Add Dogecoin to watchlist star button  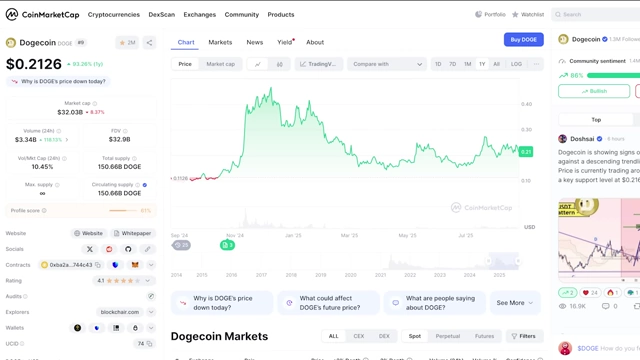coord(127,42)
